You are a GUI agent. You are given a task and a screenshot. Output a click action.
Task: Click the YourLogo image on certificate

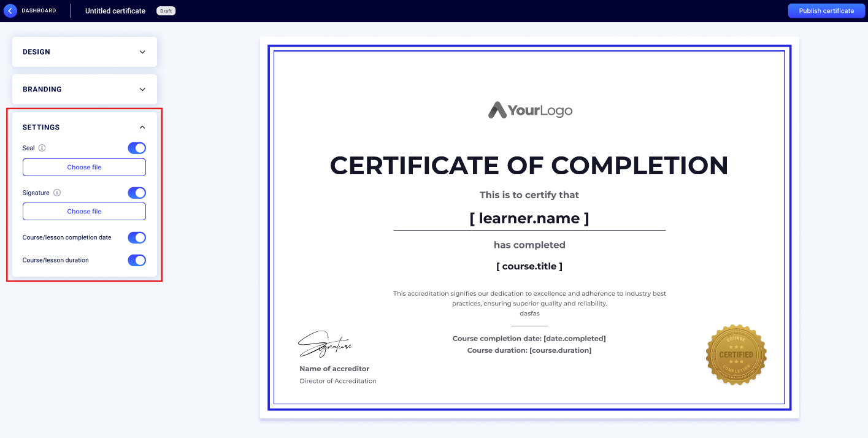pyautogui.click(x=530, y=110)
